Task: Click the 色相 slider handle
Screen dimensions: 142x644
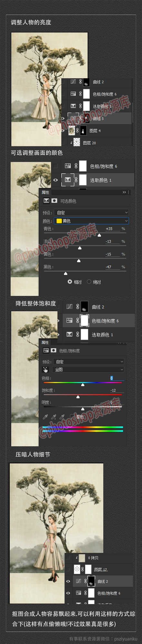Action: pos(83,384)
